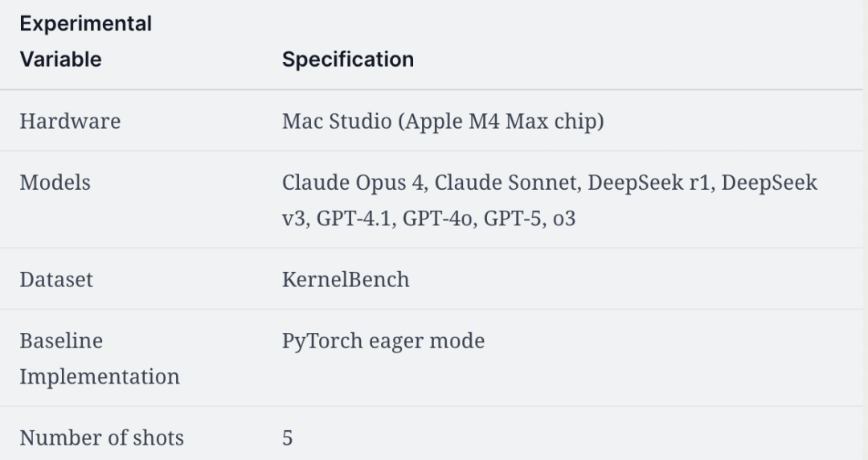Click the word Variable in header

[61, 60]
